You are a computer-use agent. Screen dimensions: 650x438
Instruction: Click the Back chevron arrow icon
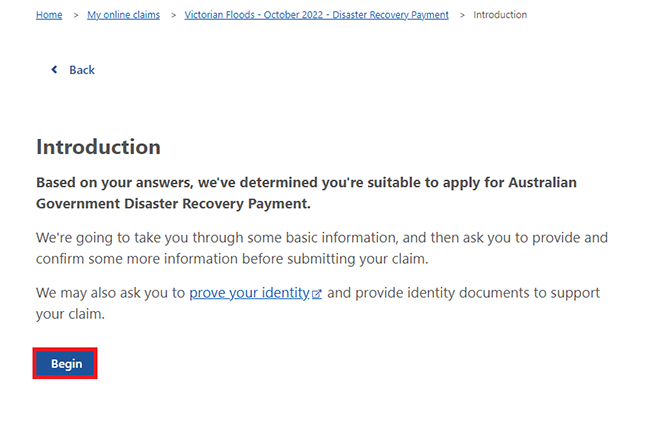tap(54, 70)
